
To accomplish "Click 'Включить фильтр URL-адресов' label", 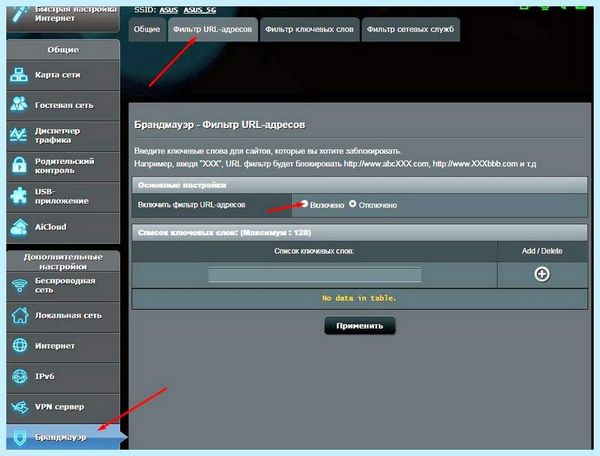I will coord(191,205).
